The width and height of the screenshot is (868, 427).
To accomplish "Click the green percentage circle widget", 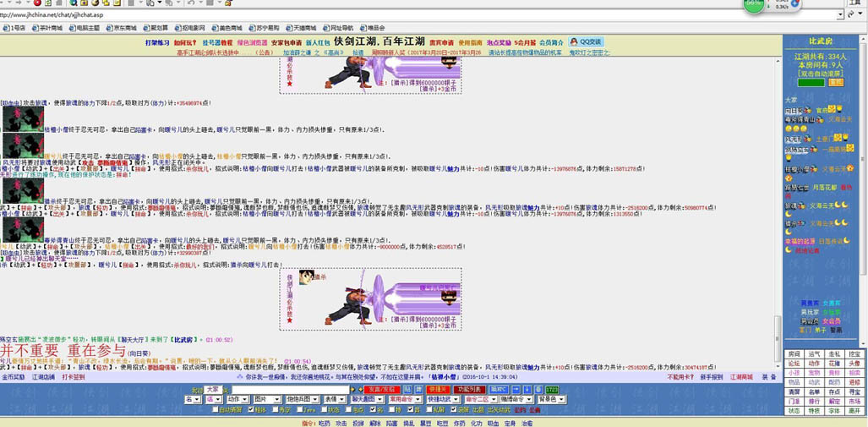I will (753, 4).
